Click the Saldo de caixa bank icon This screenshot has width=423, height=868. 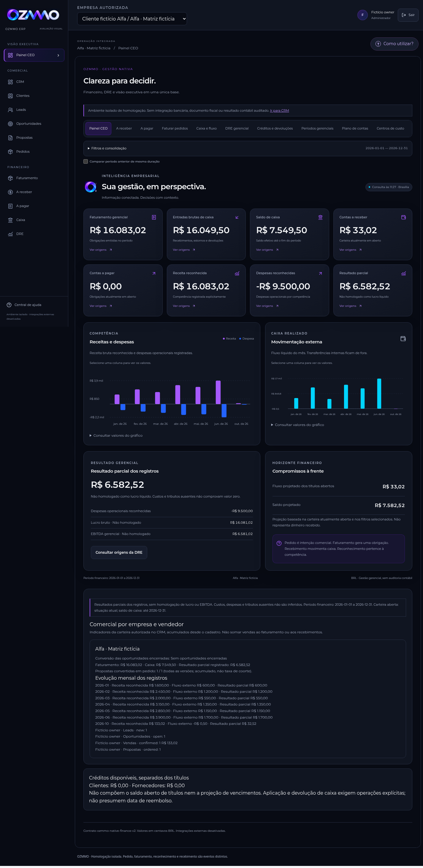320,217
